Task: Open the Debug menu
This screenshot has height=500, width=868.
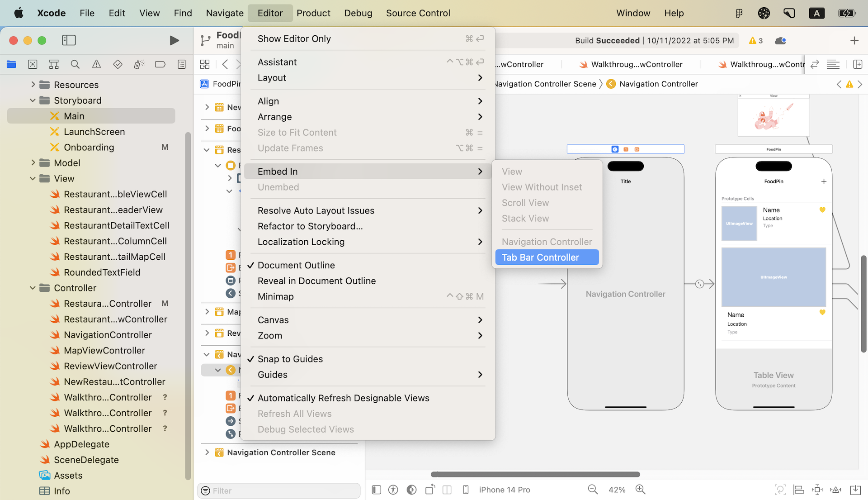Action: click(358, 13)
